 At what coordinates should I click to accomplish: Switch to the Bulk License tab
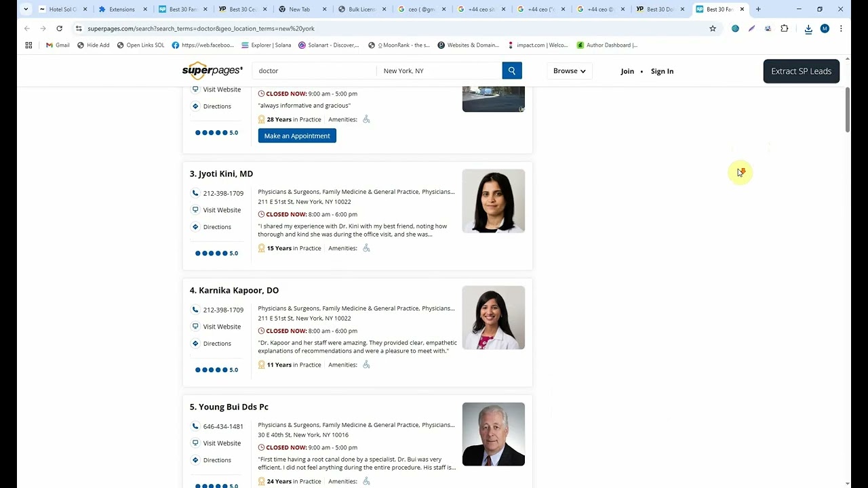point(361,9)
